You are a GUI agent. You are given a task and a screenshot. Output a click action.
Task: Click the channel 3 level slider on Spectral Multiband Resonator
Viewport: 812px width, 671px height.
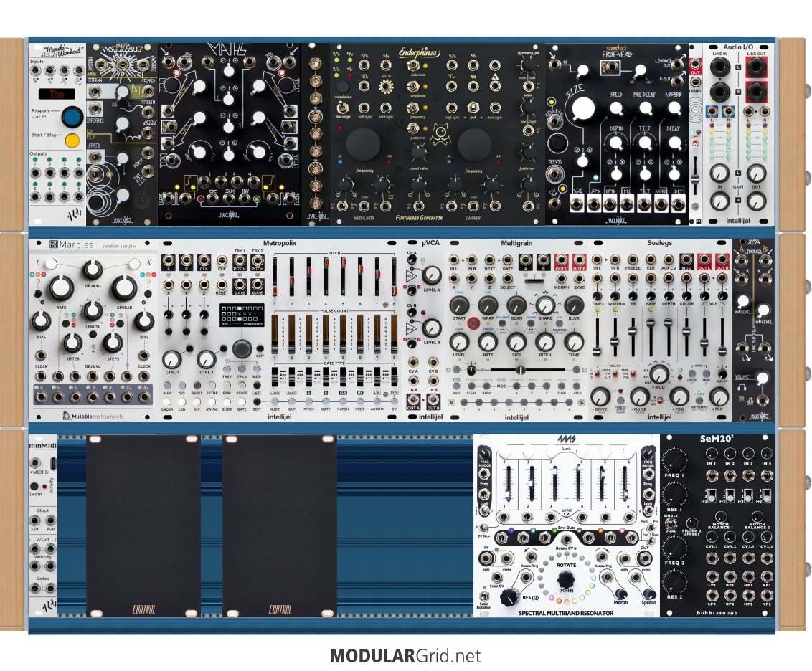pos(554,484)
